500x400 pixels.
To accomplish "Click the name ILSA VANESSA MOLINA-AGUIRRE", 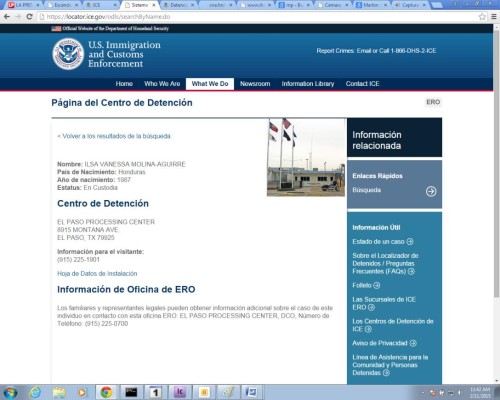I will [135, 164].
